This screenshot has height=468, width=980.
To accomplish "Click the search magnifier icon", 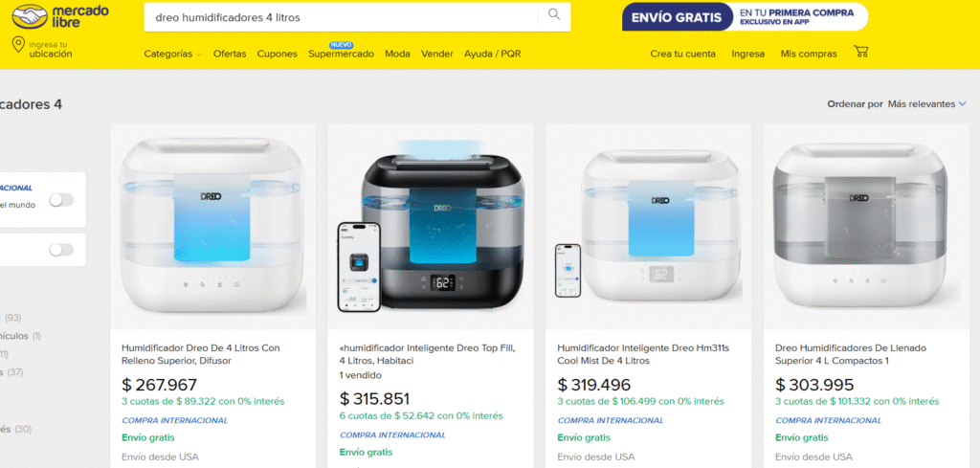I will 554,15.
